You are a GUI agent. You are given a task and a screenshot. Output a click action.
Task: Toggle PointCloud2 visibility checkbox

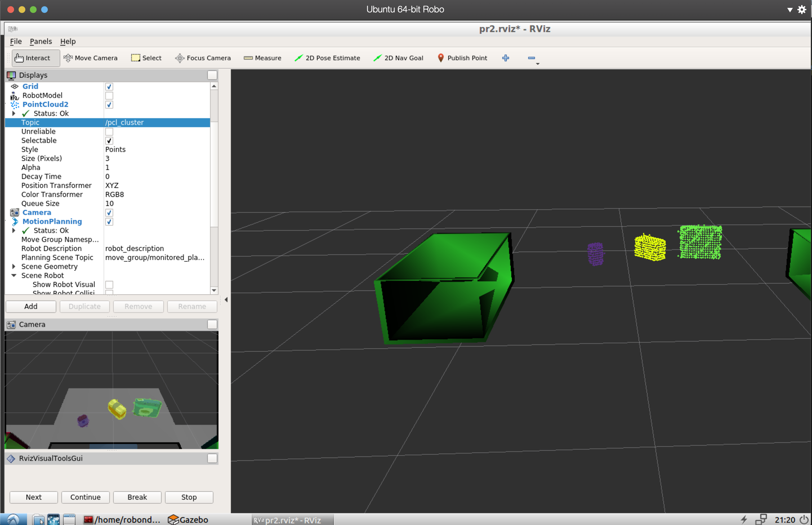[109, 104]
